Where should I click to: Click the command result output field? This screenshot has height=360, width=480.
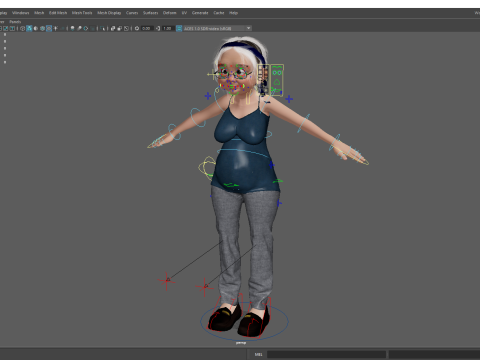tap(434, 354)
